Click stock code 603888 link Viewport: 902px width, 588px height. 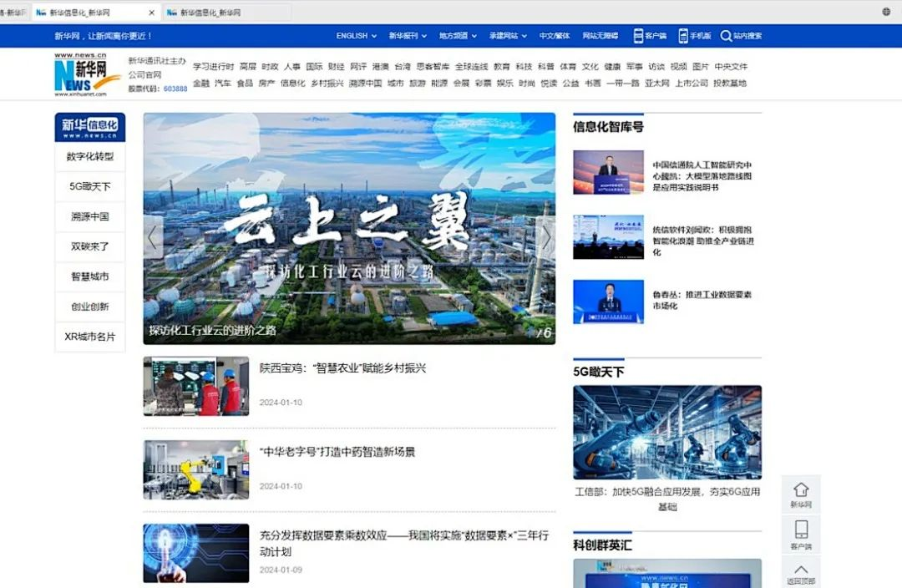[175, 89]
